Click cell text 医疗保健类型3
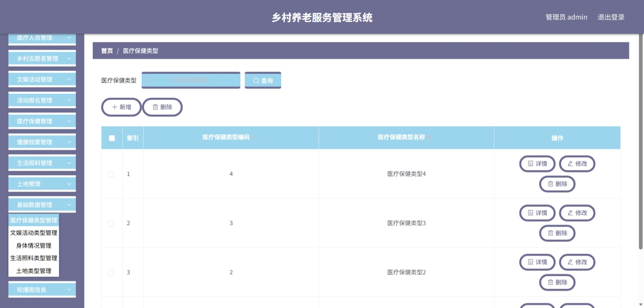The width and height of the screenshot is (644, 308). click(407, 223)
